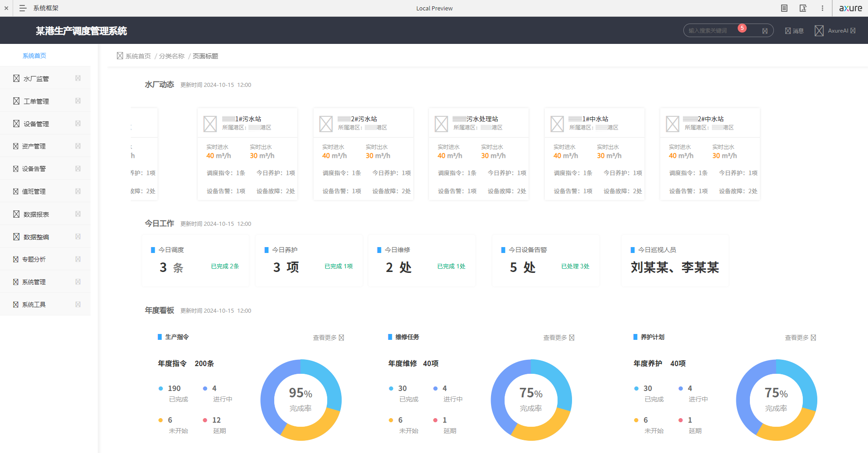Click the Axure variables icon in the preview toolbar
868x453 pixels.
click(803, 8)
